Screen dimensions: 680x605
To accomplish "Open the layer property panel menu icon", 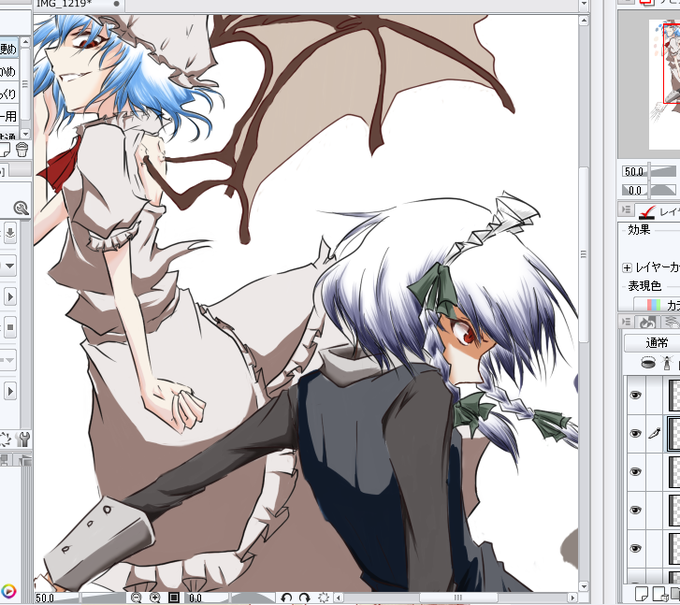I will point(626,210).
